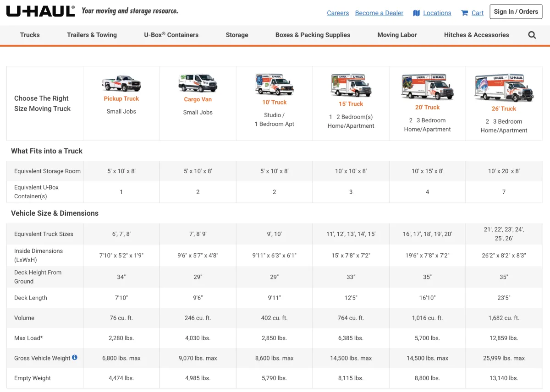Click 'Max Load*' row label
The image size is (550, 392).
pyautogui.click(x=27, y=338)
